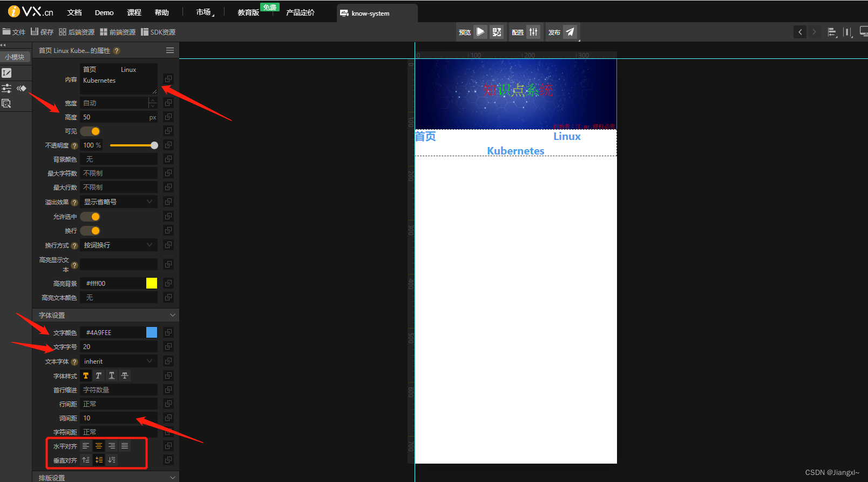Click the bind icon next to 内容 field

(x=168, y=79)
